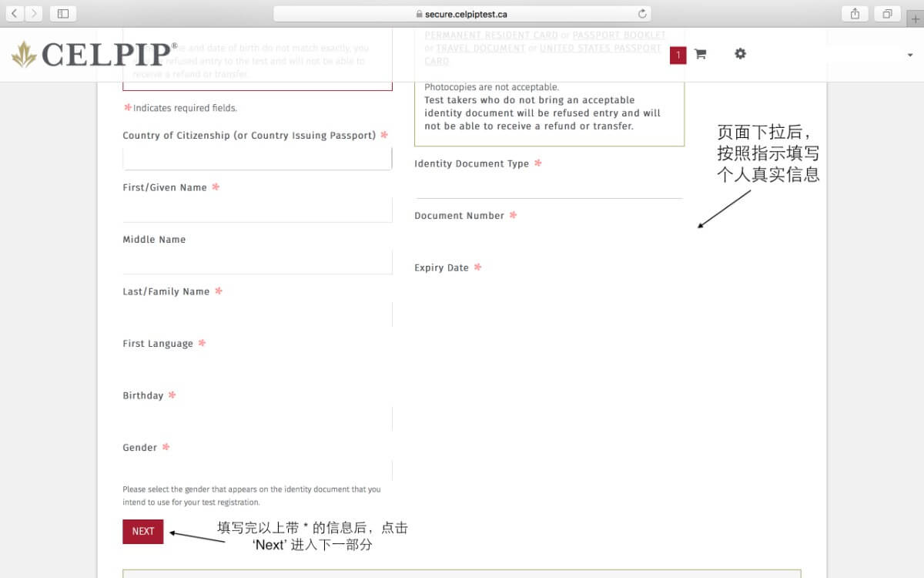Open the Gender selection field
Screen dimensions: 924x578
click(x=257, y=470)
